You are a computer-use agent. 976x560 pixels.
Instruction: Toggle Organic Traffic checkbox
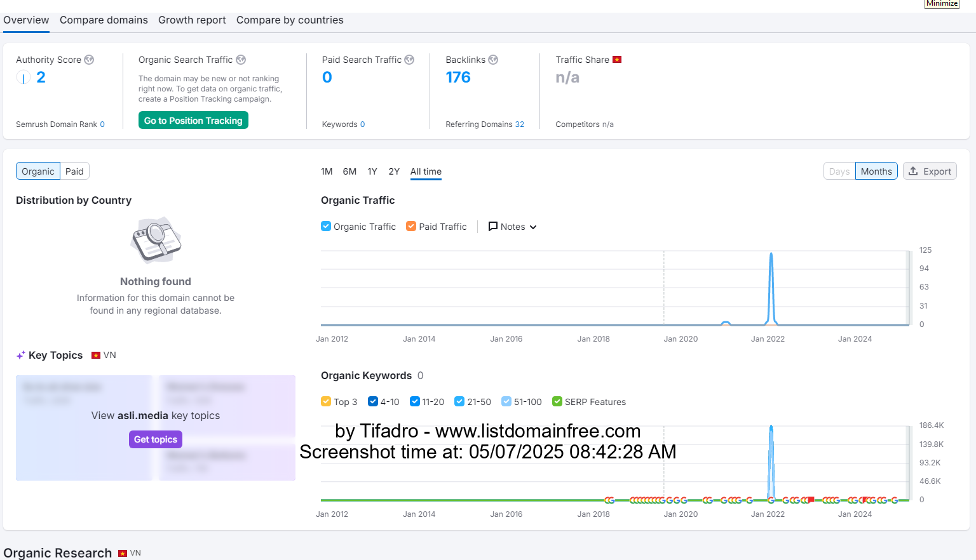(x=326, y=226)
